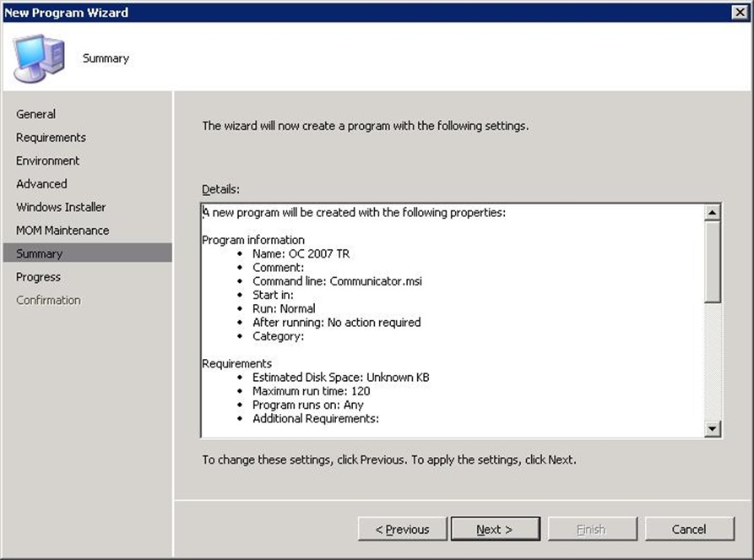Switch to the Advanced step
The height and width of the screenshot is (560, 754).
click(x=41, y=184)
